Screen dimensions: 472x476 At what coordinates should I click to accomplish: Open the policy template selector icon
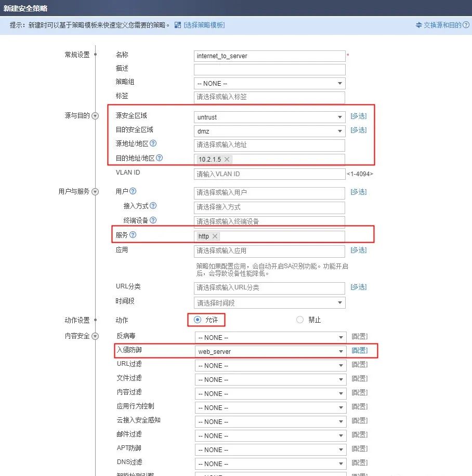pyautogui.click(x=178, y=25)
